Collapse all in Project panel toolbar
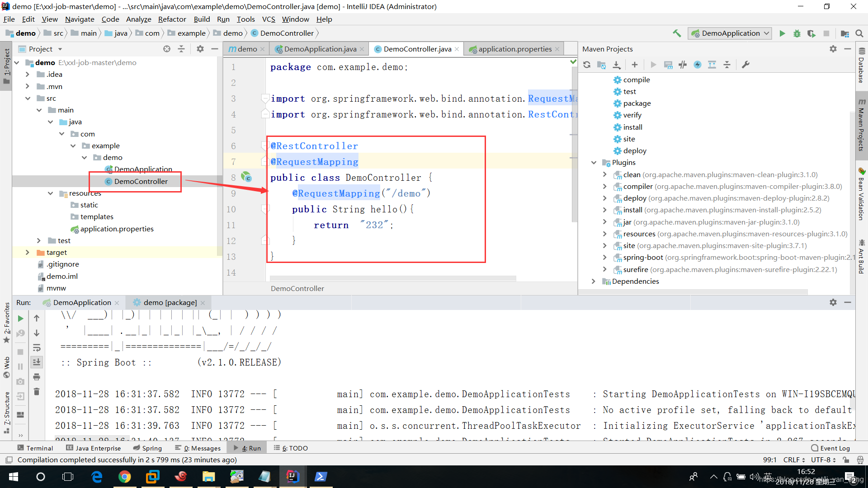Screen dimensions: 868x488 point(181,49)
